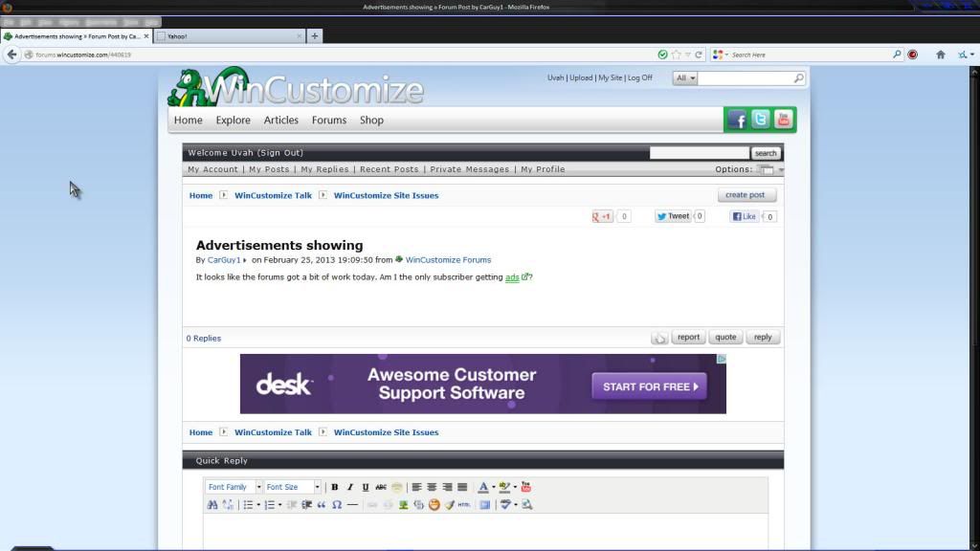Apply italic formatting in Quick Reply
Viewport: 980px width, 551px height.
(350, 487)
